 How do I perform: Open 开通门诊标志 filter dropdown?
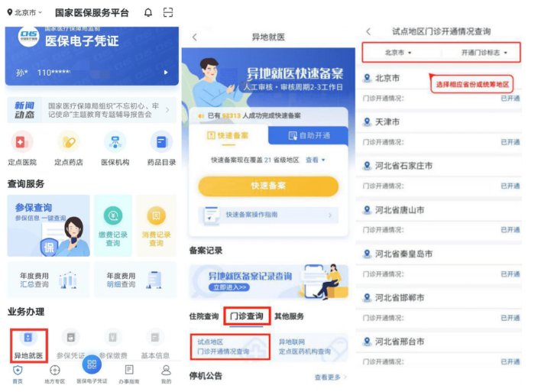coord(484,53)
